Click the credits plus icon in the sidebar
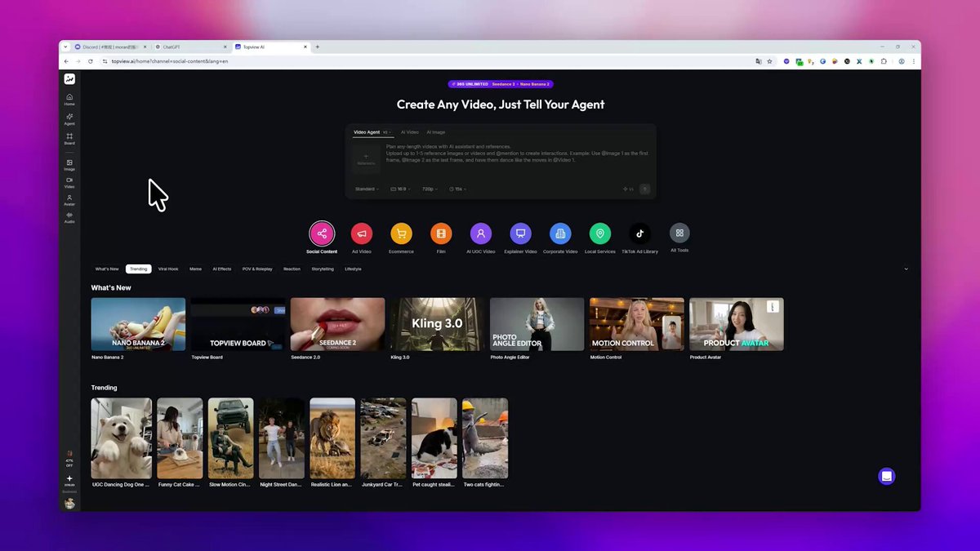Viewport: 980px width, 551px height. tap(69, 479)
